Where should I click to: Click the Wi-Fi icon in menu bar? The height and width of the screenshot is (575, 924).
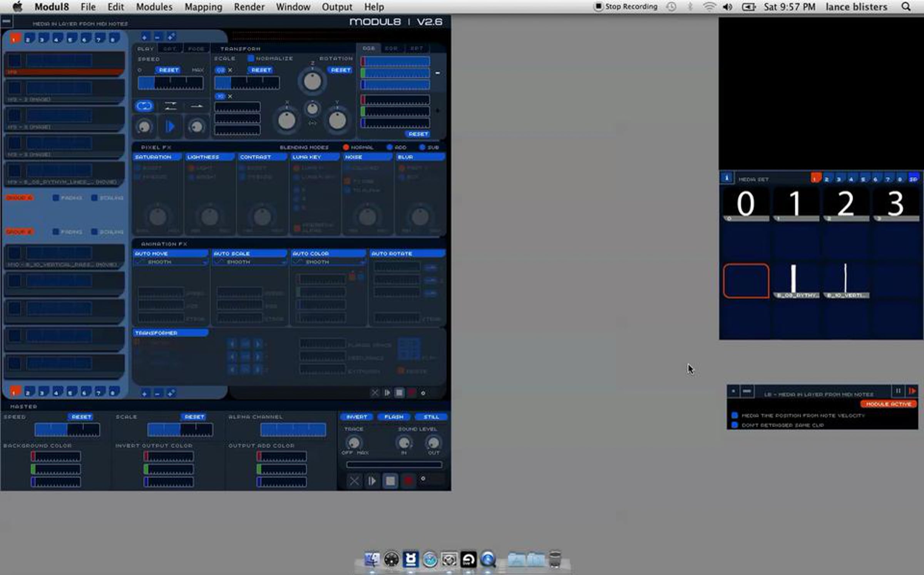tap(709, 7)
